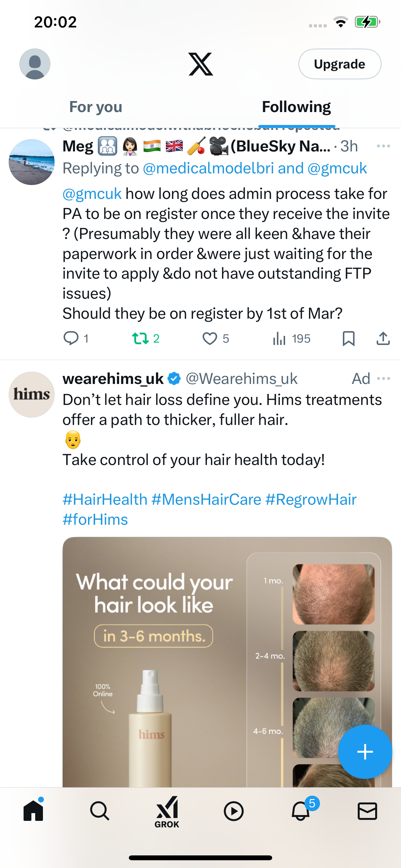Open more options on Meg's post
This screenshot has height=868, width=401.
pyautogui.click(x=384, y=146)
